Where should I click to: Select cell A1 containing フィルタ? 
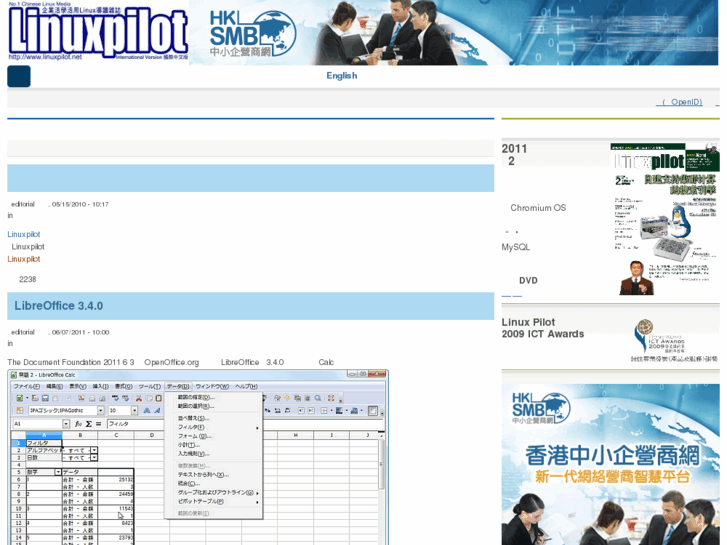tap(44, 443)
